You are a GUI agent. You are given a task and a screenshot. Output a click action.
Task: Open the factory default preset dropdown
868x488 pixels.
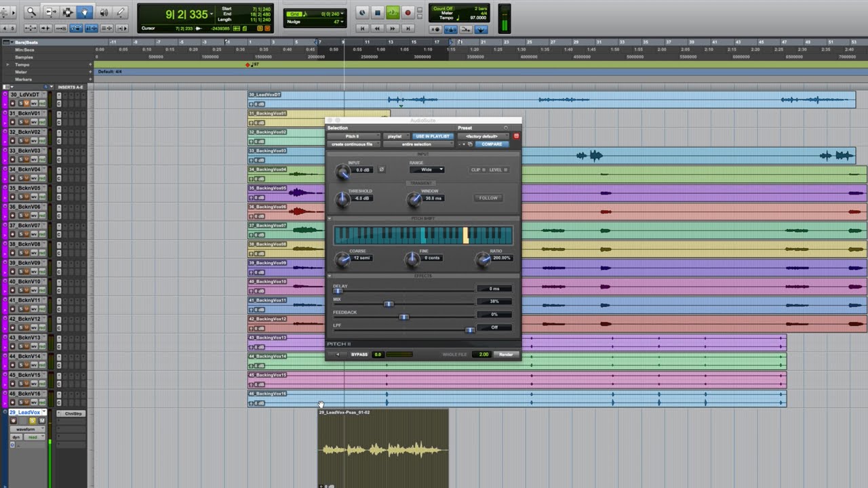[482, 136]
